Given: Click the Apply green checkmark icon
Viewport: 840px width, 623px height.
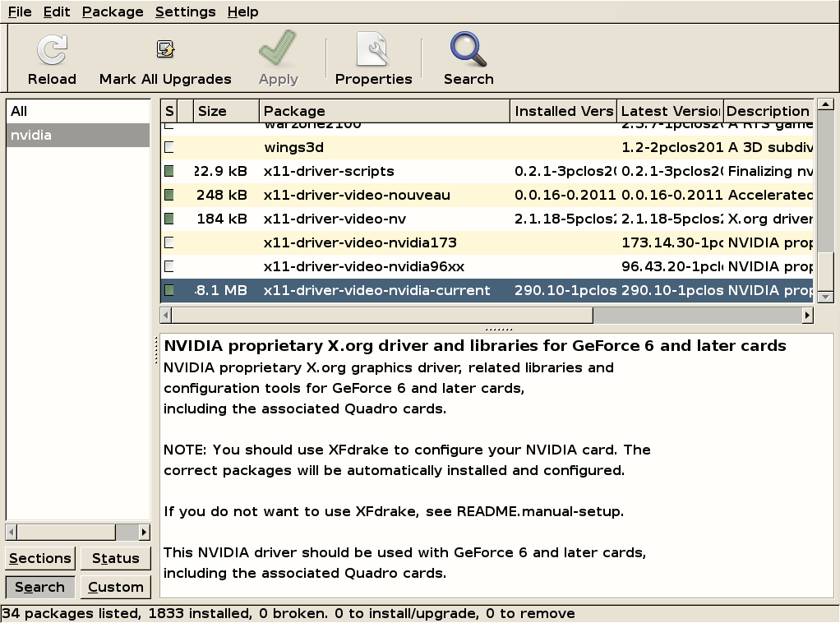Looking at the screenshot, I should pyautogui.click(x=278, y=48).
